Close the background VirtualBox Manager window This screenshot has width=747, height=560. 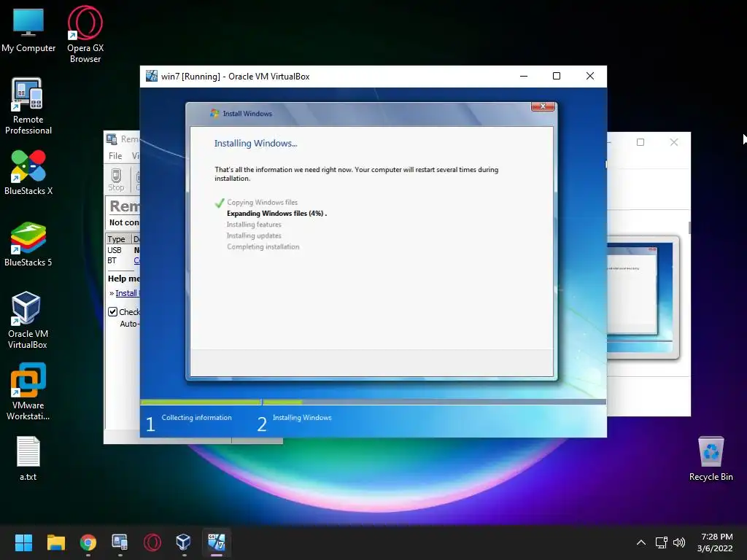[673, 142]
